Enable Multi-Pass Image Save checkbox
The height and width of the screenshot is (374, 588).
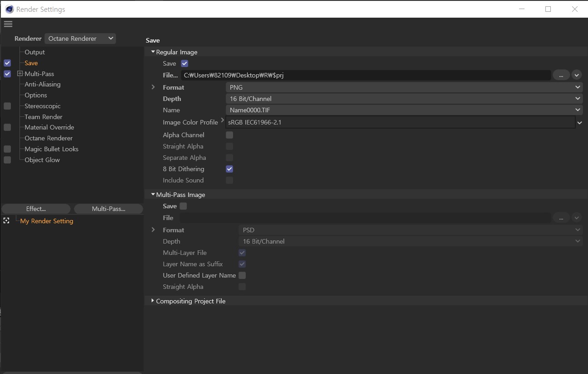[x=183, y=206]
